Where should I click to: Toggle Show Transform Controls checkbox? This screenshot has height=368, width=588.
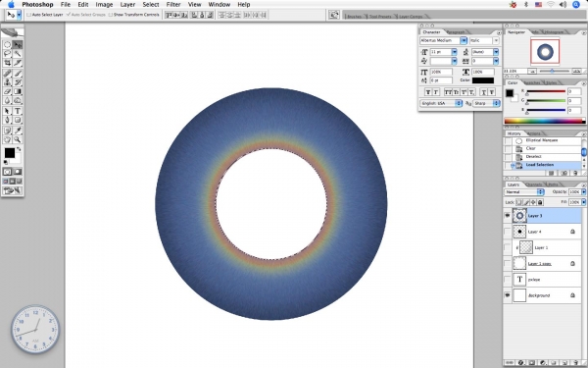pos(110,15)
